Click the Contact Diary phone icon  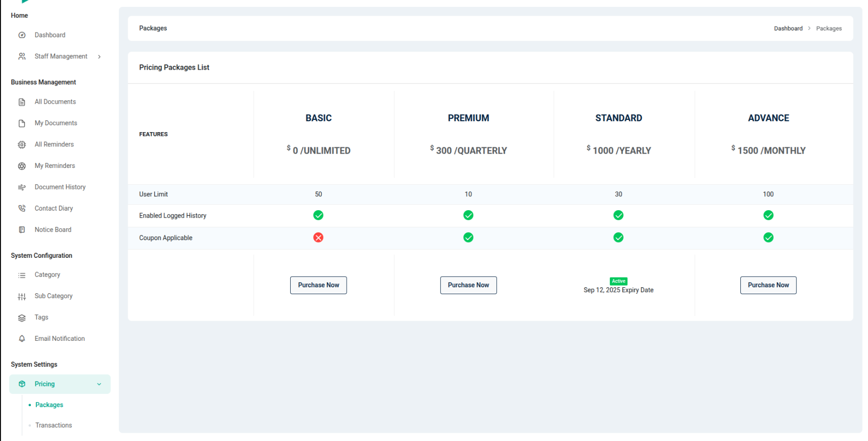pyautogui.click(x=22, y=209)
